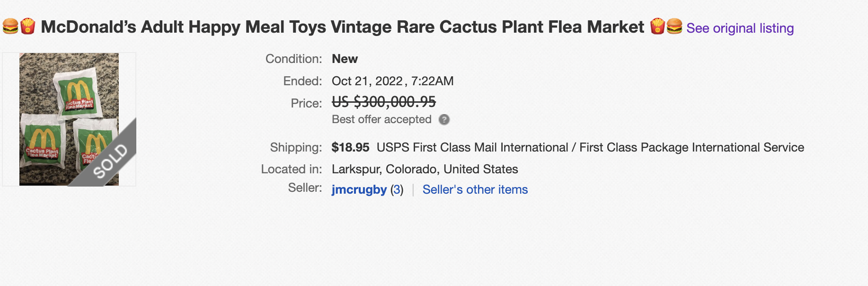View the seller's feedback score (3)
Screen dimensions: 868x286
tap(397, 189)
